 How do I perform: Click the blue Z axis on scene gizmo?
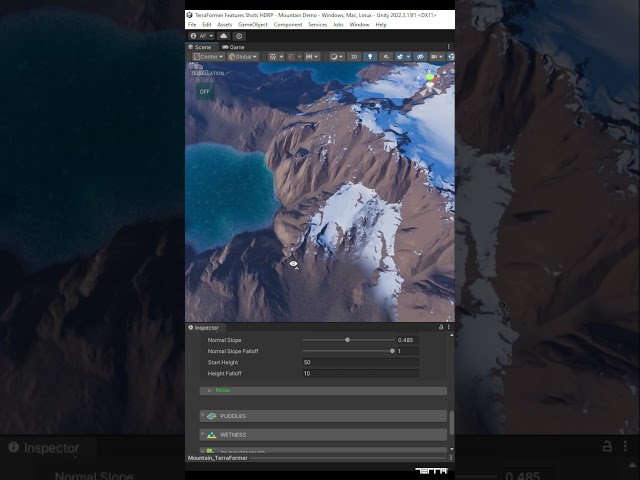point(422,80)
